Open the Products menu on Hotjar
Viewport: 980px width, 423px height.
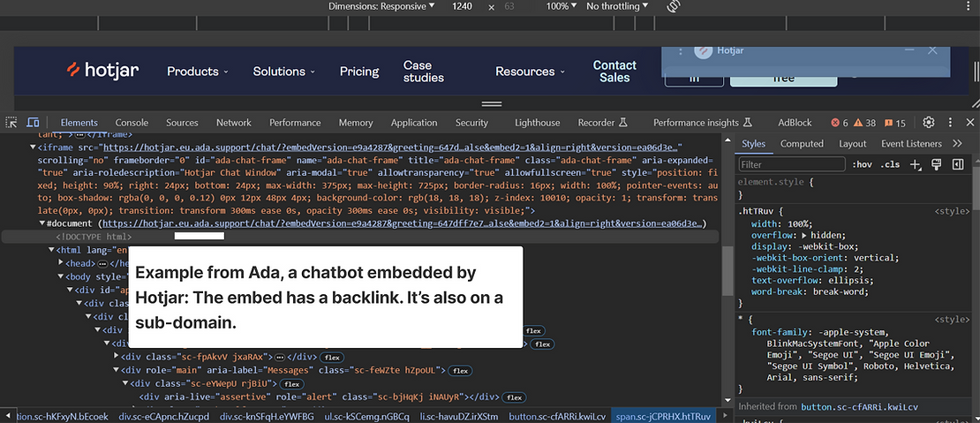point(198,72)
